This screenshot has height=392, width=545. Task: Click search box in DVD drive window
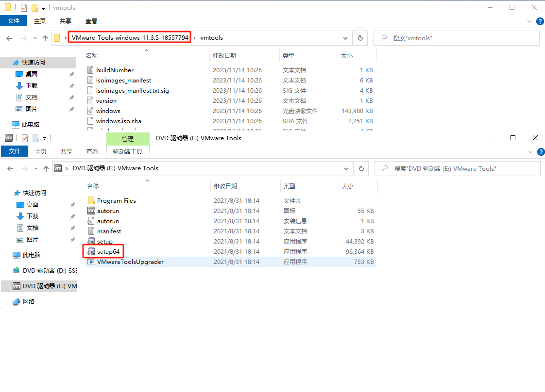click(457, 169)
